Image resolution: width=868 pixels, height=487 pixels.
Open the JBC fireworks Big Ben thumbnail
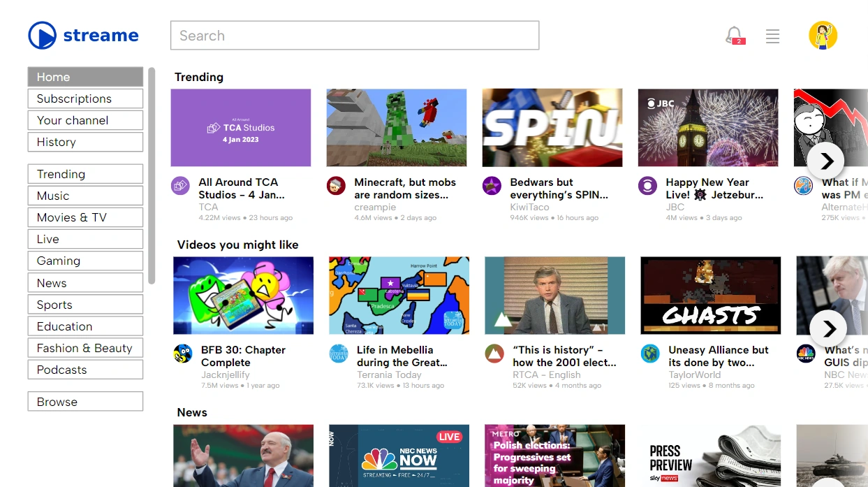pyautogui.click(x=708, y=128)
